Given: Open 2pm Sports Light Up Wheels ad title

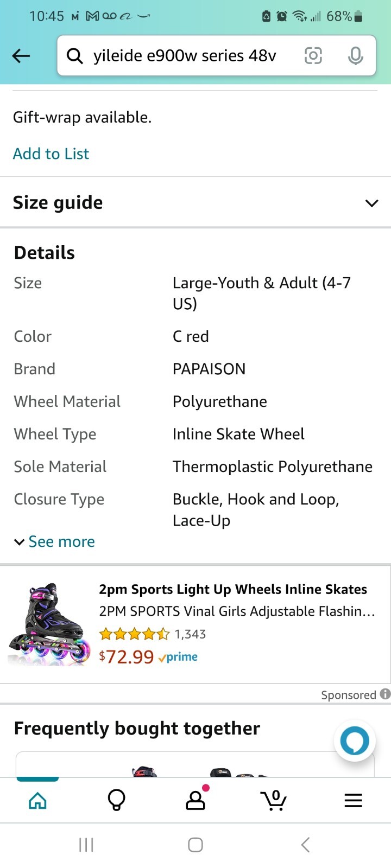Looking at the screenshot, I should 233,589.
